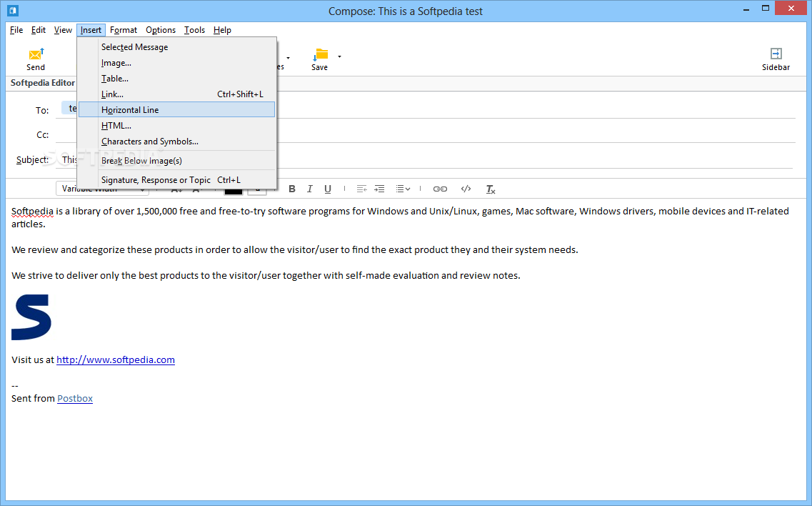Close the open Insert menu
The image size is (812, 506).
[x=91, y=30]
